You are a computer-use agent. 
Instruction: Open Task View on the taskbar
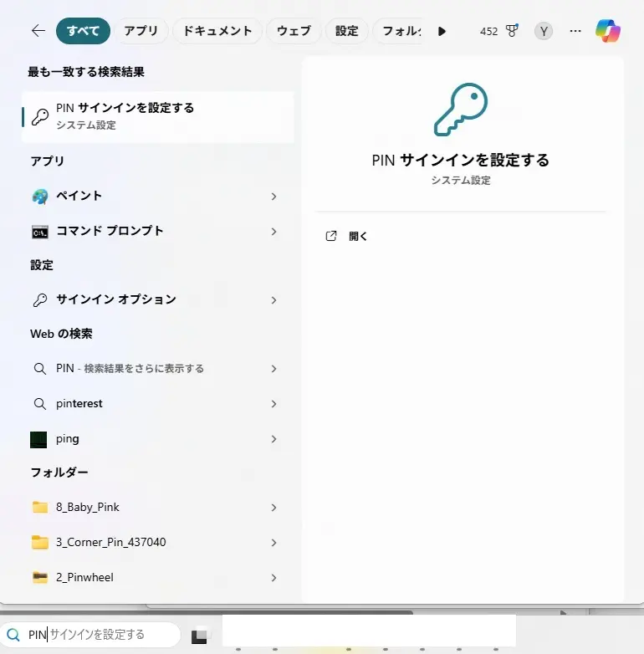pos(199,636)
